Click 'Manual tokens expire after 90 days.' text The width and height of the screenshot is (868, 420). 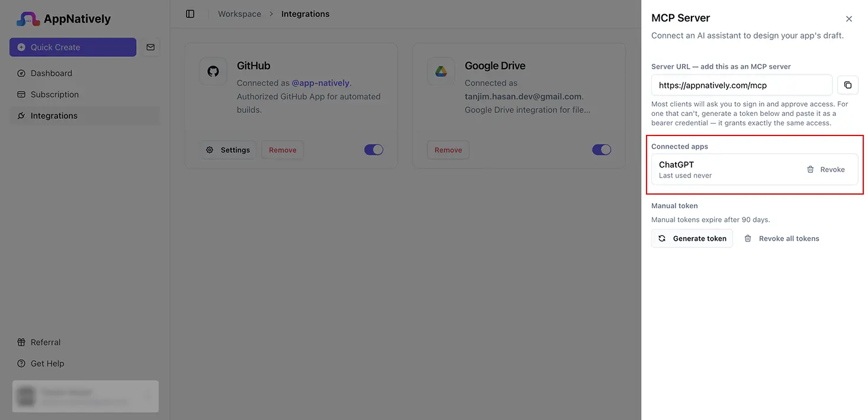click(x=711, y=219)
